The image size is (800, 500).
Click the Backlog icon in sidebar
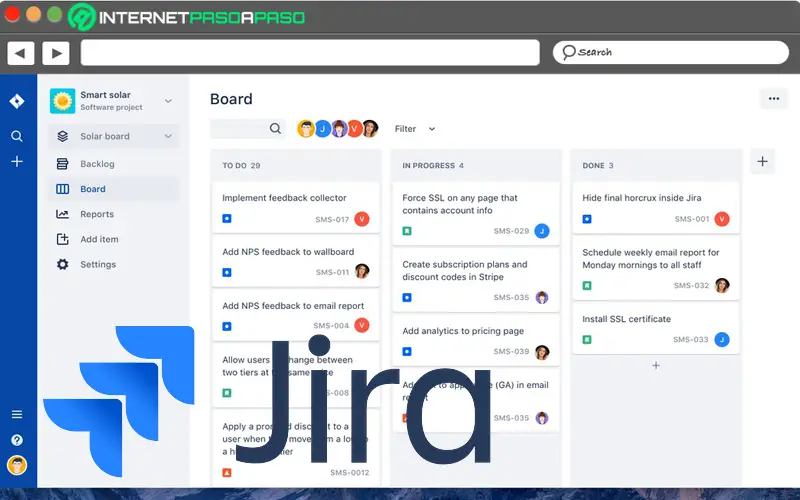click(x=62, y=164)
